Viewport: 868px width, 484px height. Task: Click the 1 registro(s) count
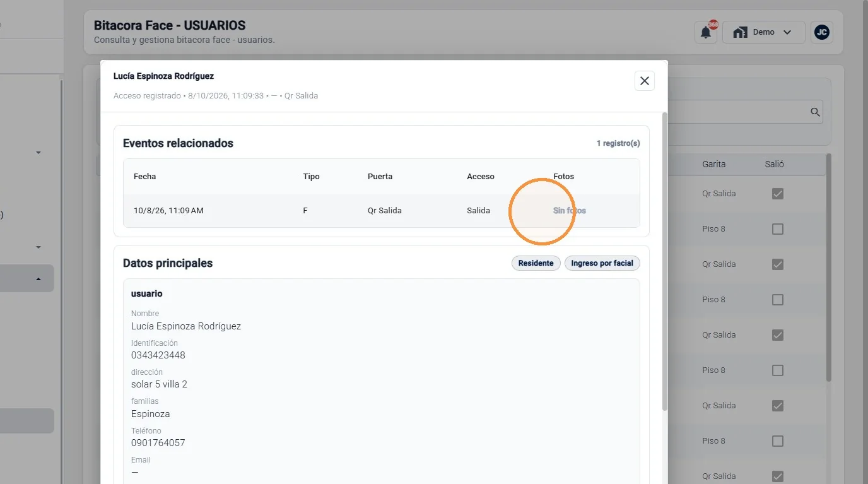click(618, 143)
